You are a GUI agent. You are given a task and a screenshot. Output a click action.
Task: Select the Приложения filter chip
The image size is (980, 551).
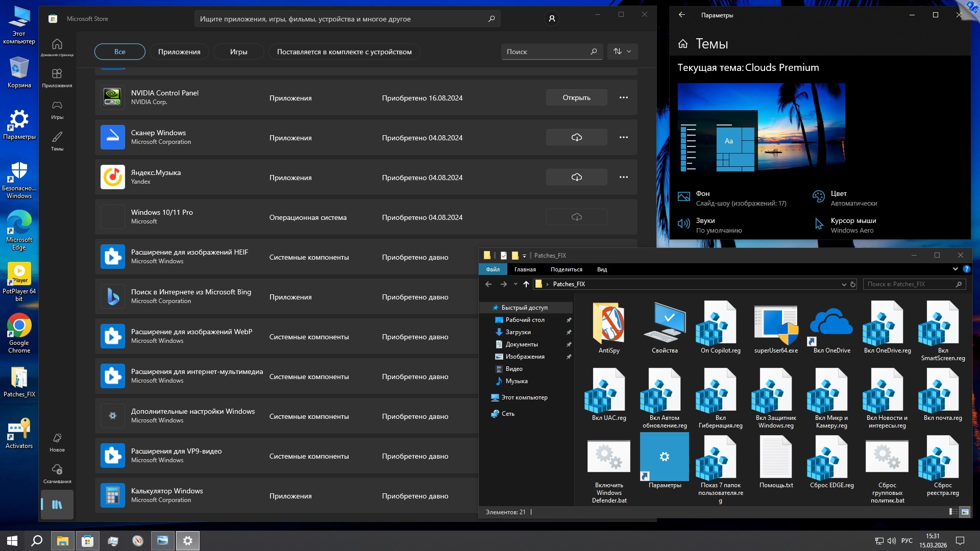tap(179, 52)
